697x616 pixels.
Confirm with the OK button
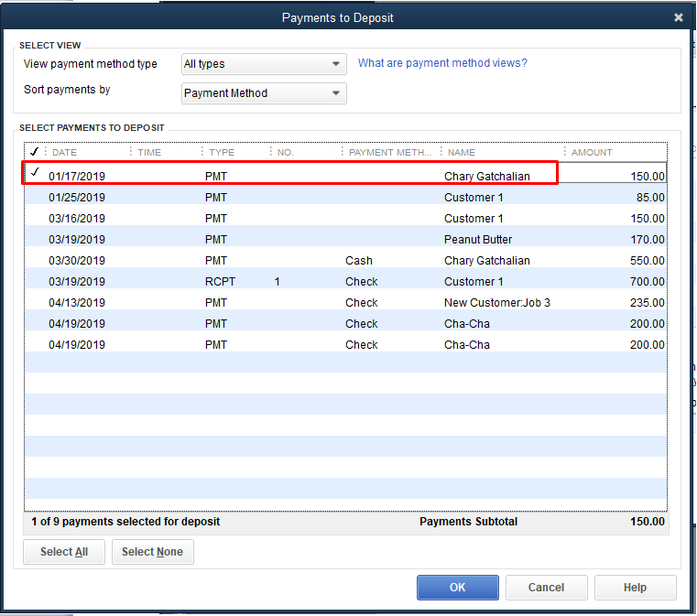pyautogui.click(x=457, y=588)
